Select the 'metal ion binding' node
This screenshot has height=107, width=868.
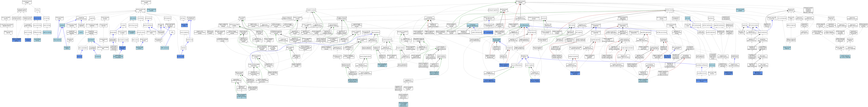coord(47,32)
